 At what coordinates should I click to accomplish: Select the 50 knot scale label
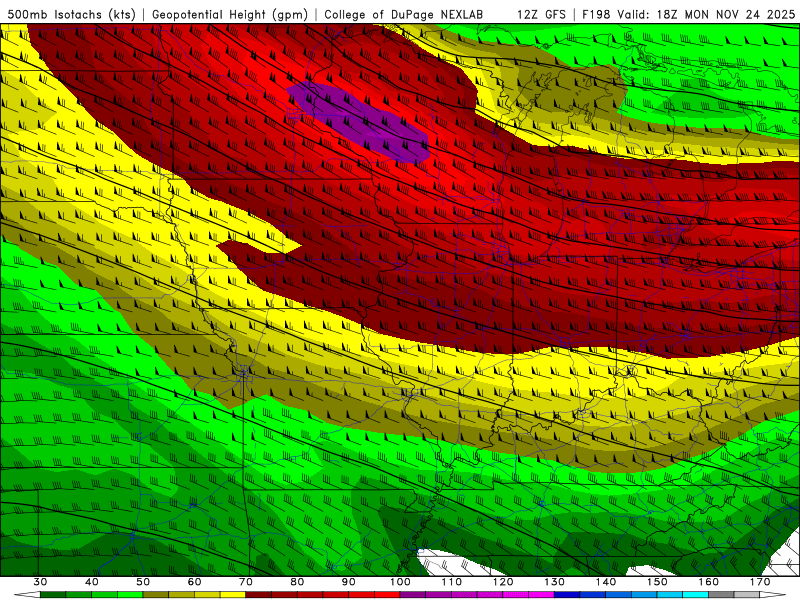(143, 582)
